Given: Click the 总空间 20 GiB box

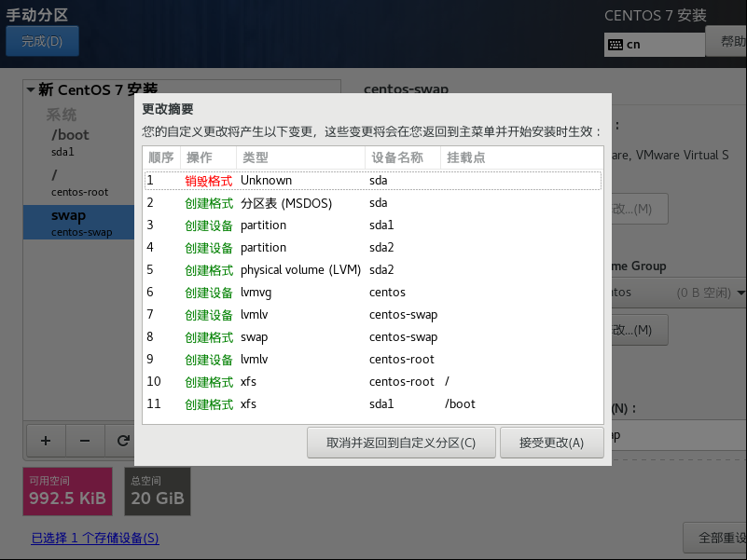Looking at the screenshot, I should [x=158, y=491].
